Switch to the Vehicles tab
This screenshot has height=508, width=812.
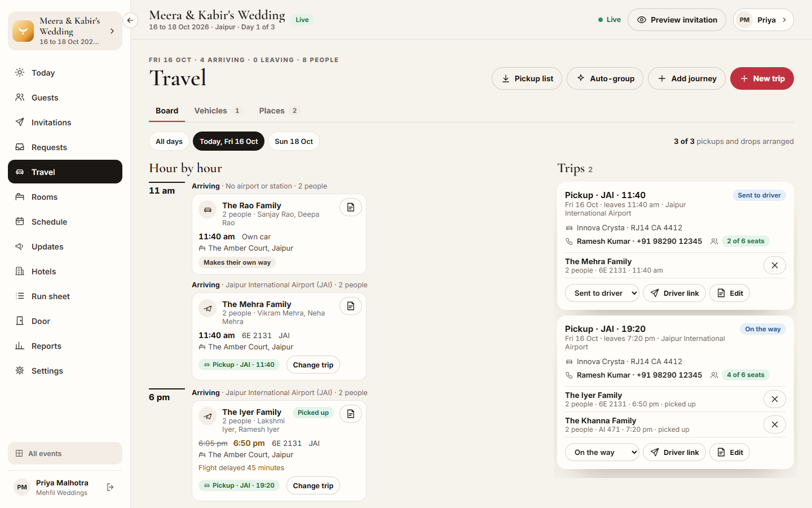(x=218, y=111)
